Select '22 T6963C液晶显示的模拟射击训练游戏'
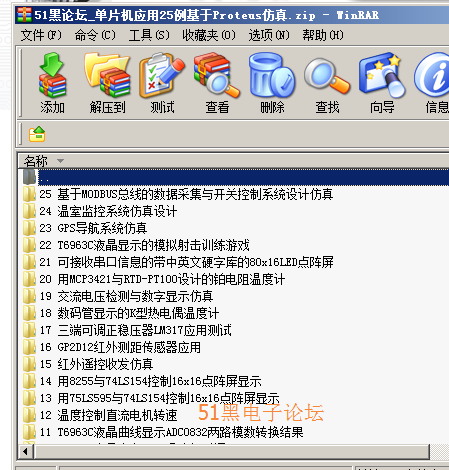Screen dimensions: 449x470 tap(144, 245)
